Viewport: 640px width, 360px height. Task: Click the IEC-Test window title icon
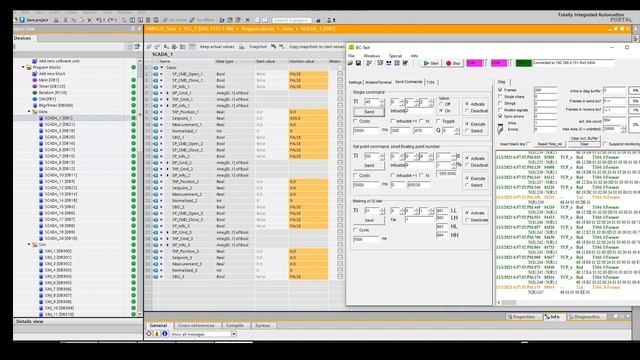(x=351, y=47)
